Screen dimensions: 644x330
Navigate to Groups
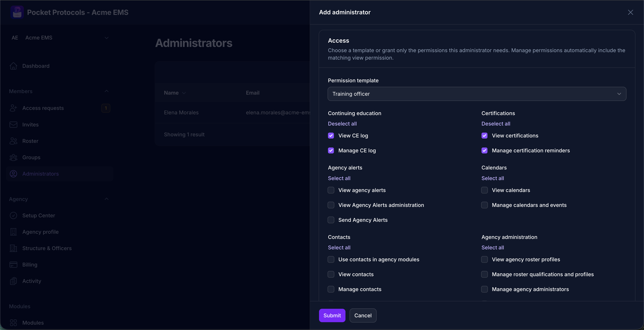point(60,157)
